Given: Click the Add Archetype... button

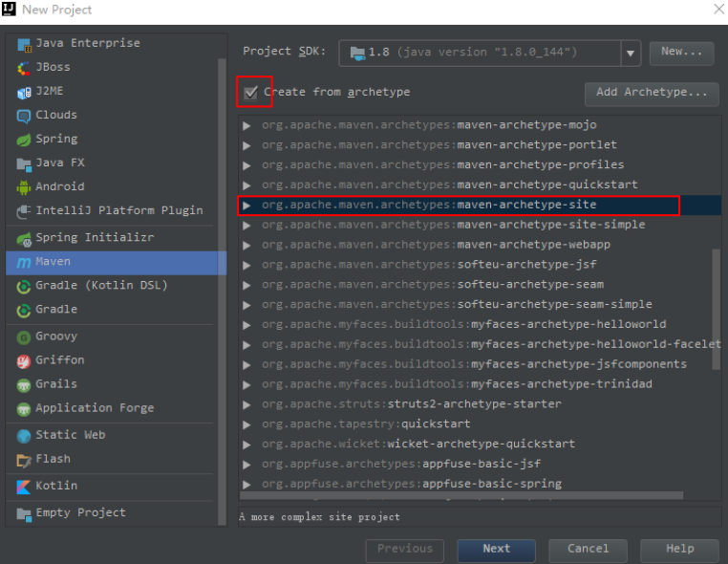Looking at the screenshot, I should tap(652, 93).
